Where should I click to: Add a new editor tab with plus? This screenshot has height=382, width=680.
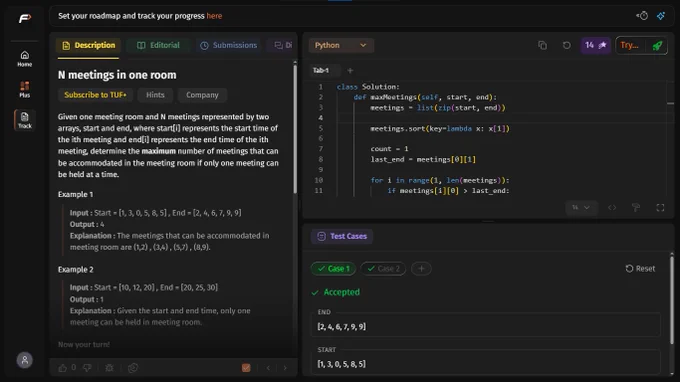[x=350, y=70]
